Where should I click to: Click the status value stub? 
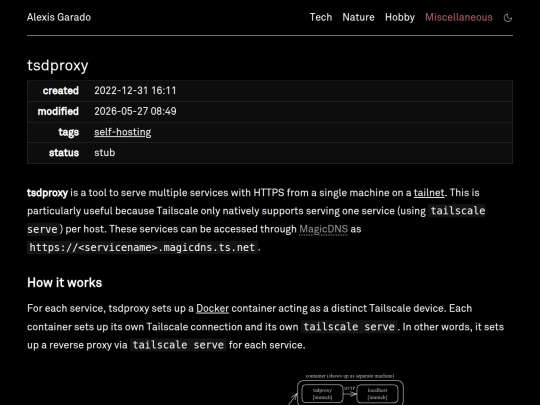pyautogui.click(x=105, y=153)
